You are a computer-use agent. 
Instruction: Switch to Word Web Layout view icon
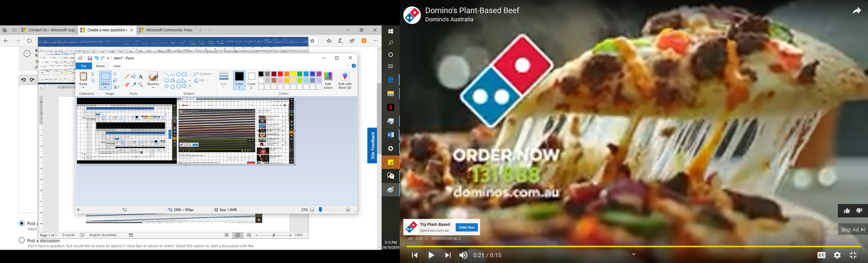(249, 235)
